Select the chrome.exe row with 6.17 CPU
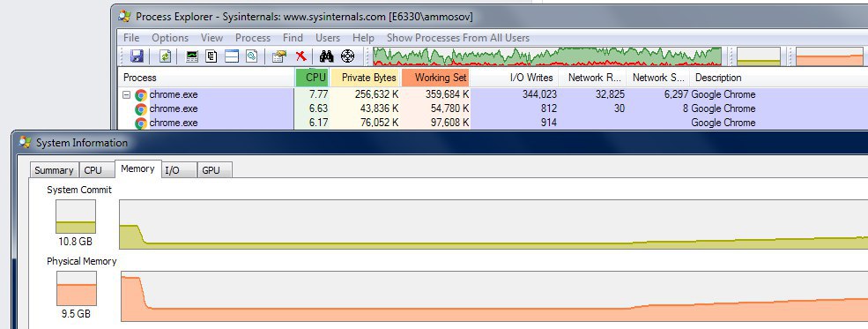Image resolution: width=868 pixels, height=329 pixels. 493,123
